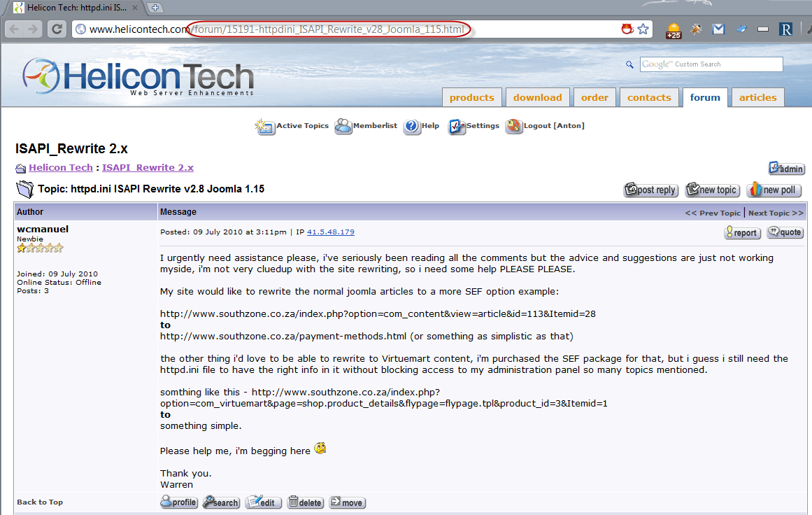812x515 pixels.
Task: Open the Gmail envelope extension icon
Action: click(x=718, y=29)
